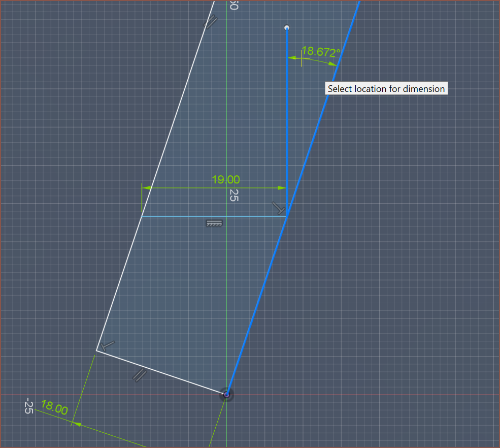
Task: Select the origin point at the angled line's bottom
Action: [227, 394]
